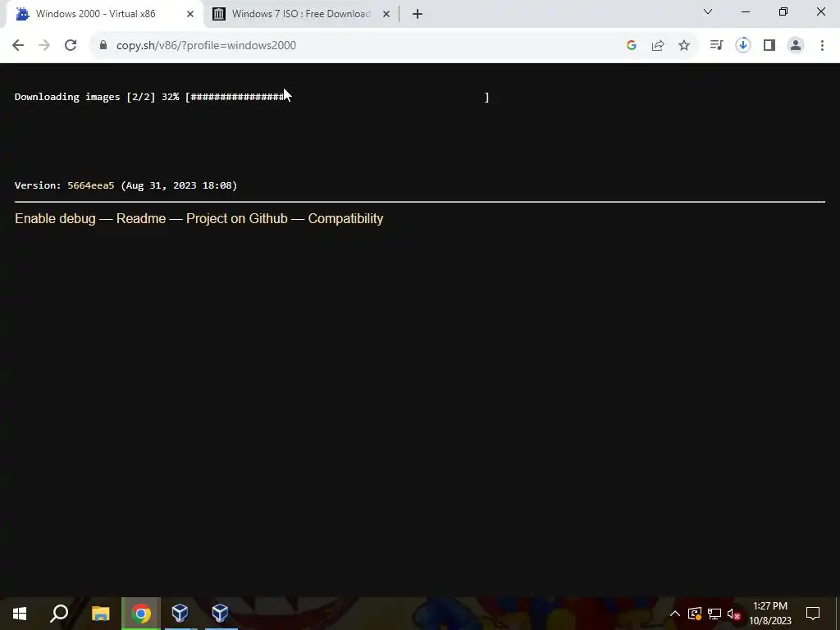Click the Enable debug link
The width and height of the screenshot is (840, 630).
(55, 218)
